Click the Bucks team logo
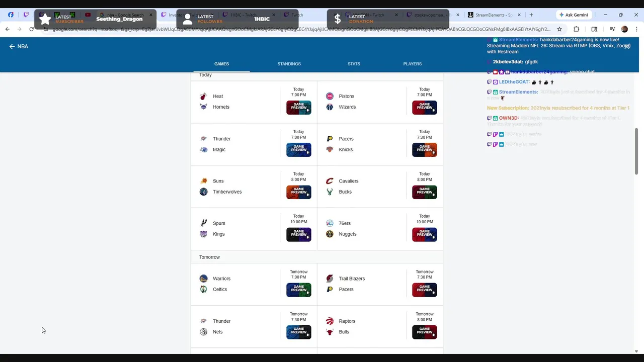Screen dimensions: 644x362 point(330,192)
